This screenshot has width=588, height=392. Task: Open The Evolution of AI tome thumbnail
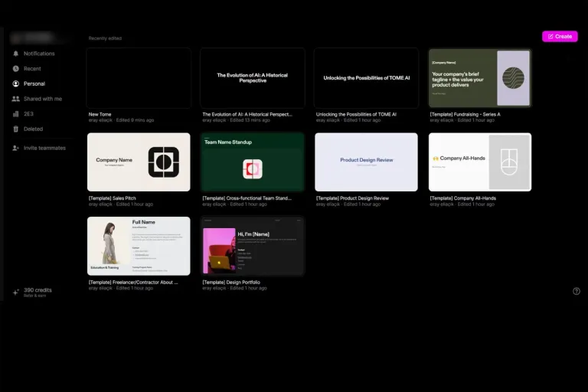(x=253, y=78)
